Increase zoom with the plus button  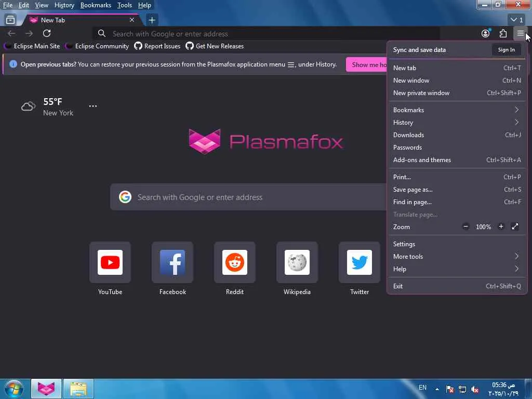(501, 227)
